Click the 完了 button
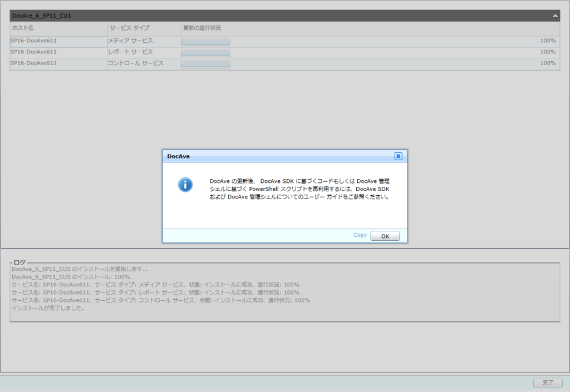Screen dimensions: 570x392 pos(548,383)
